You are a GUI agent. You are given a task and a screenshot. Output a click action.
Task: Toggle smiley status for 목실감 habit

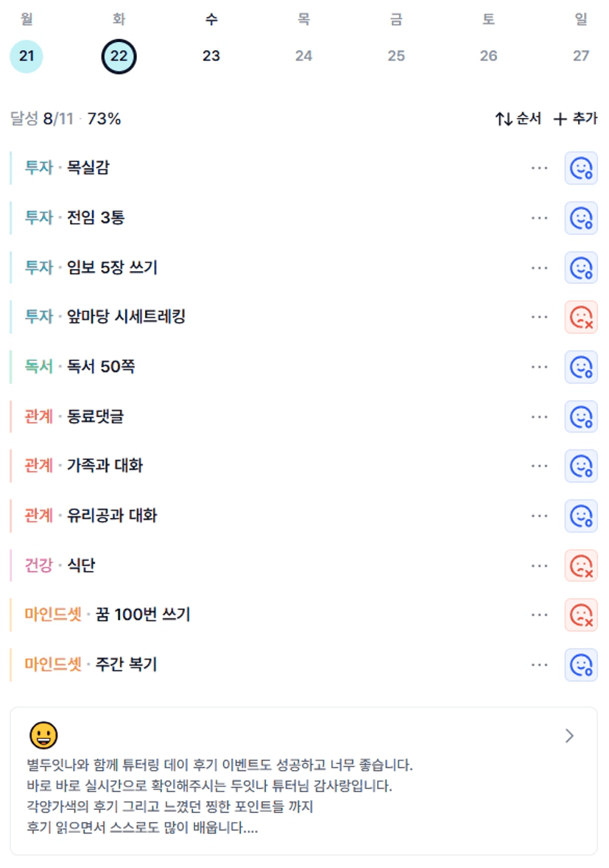pyautogui.click(x=581, y=168)
